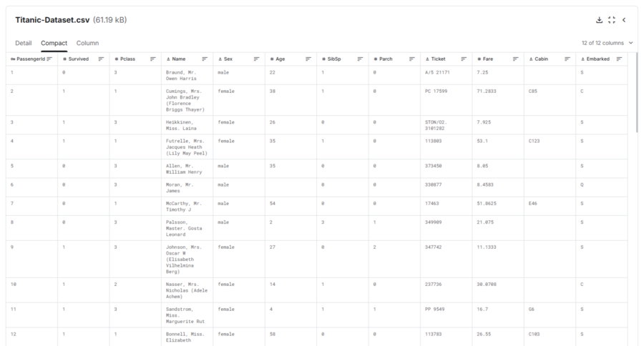Click cabin value C85
The image size is (644, 346).
(x=532, y=91)
